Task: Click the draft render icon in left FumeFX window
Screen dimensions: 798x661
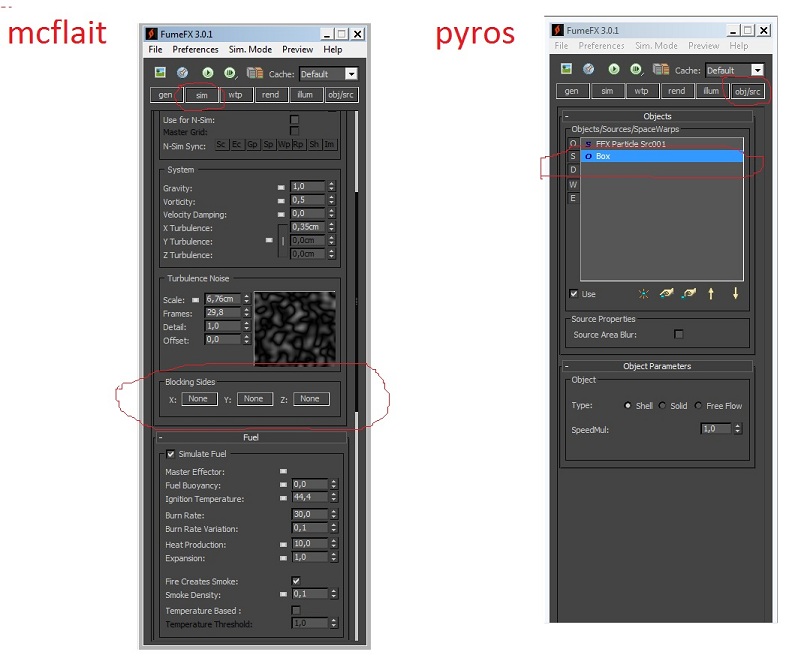Action: 182,73
